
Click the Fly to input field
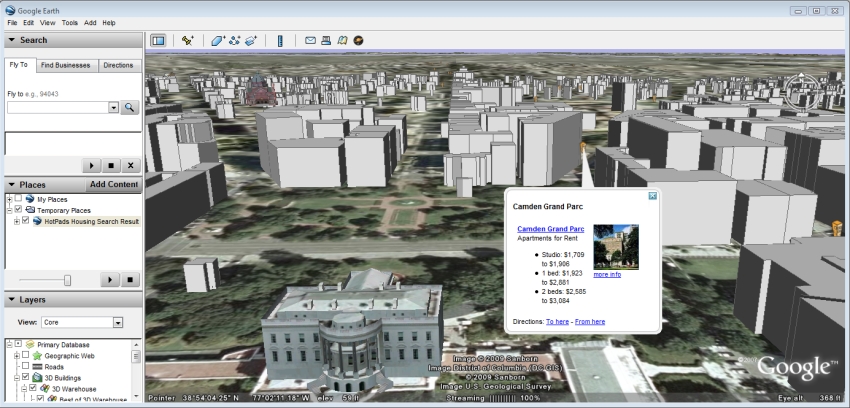pyautogui.click(x=58, y=107)
